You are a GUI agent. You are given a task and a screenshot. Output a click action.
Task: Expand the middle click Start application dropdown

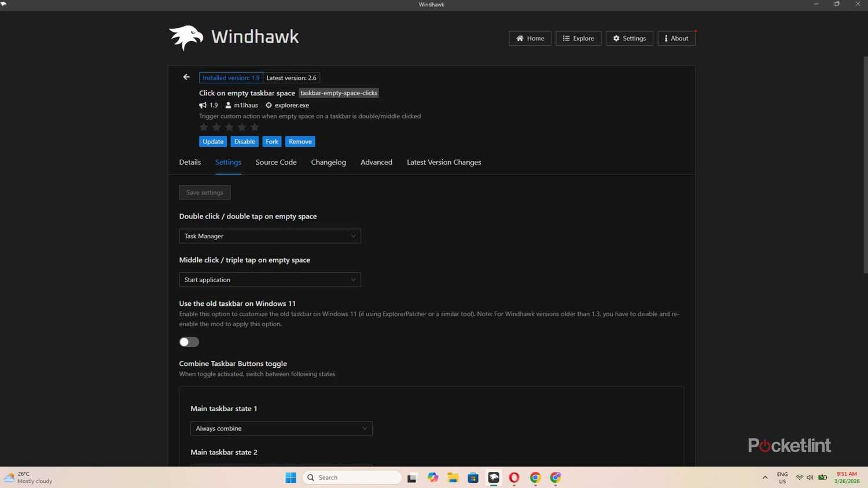pos(269,279)
